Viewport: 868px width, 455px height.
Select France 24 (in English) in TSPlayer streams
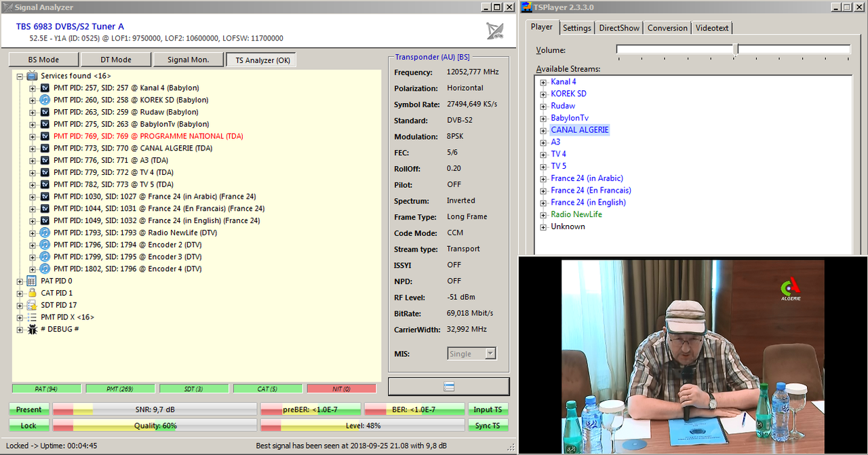click(x=588, y=202)
